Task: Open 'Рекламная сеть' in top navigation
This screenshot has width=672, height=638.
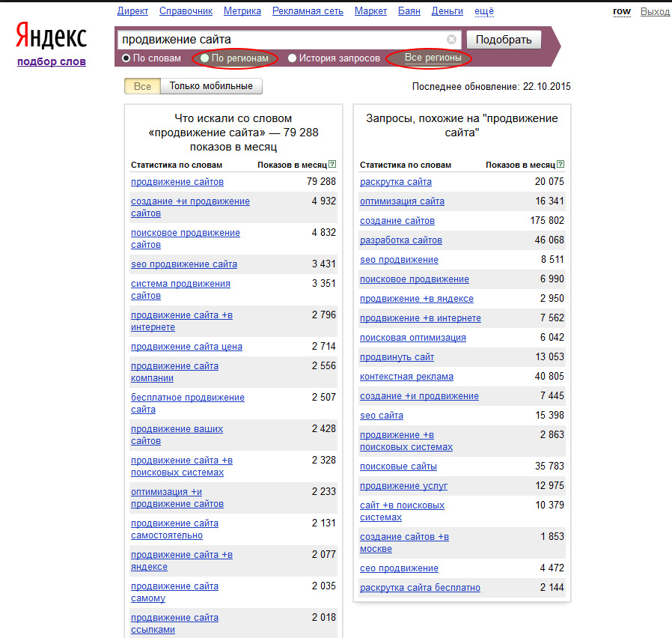Action: point(308,11)
